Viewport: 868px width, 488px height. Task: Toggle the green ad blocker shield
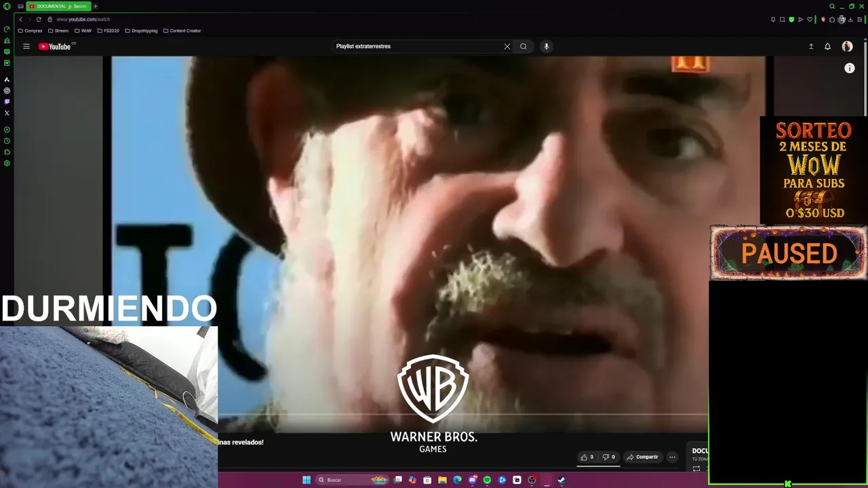point(791,19)
